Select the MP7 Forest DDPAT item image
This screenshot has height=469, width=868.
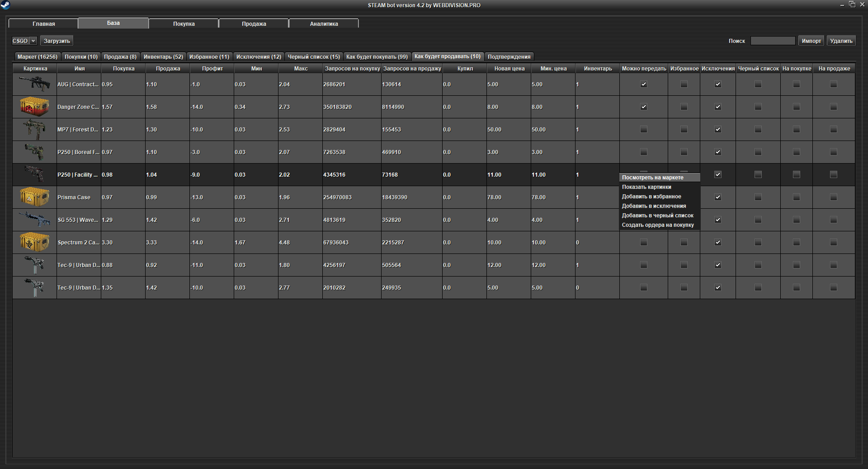coord(34,129)
